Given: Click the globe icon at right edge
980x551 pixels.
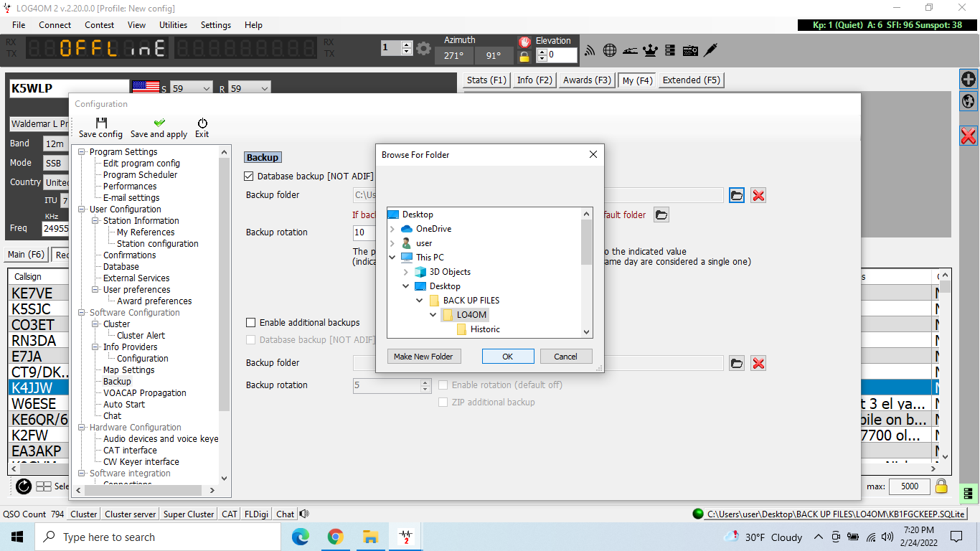Looking at the screenshot, I should coord(969,101).
